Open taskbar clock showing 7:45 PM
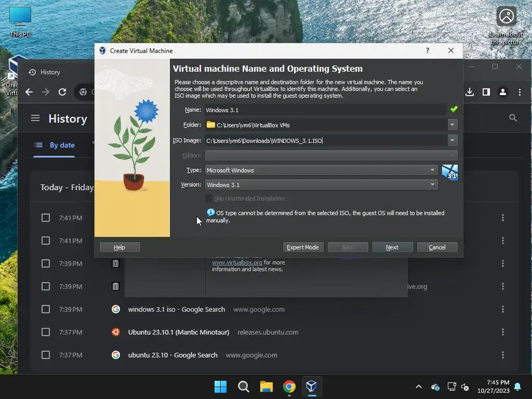This screenshot has height=399, width=532. coord(494,387)
